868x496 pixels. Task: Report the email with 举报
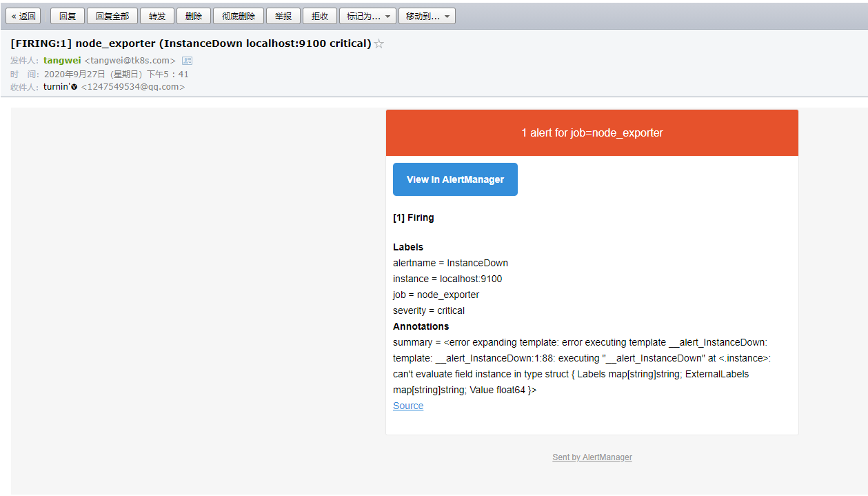283,16
